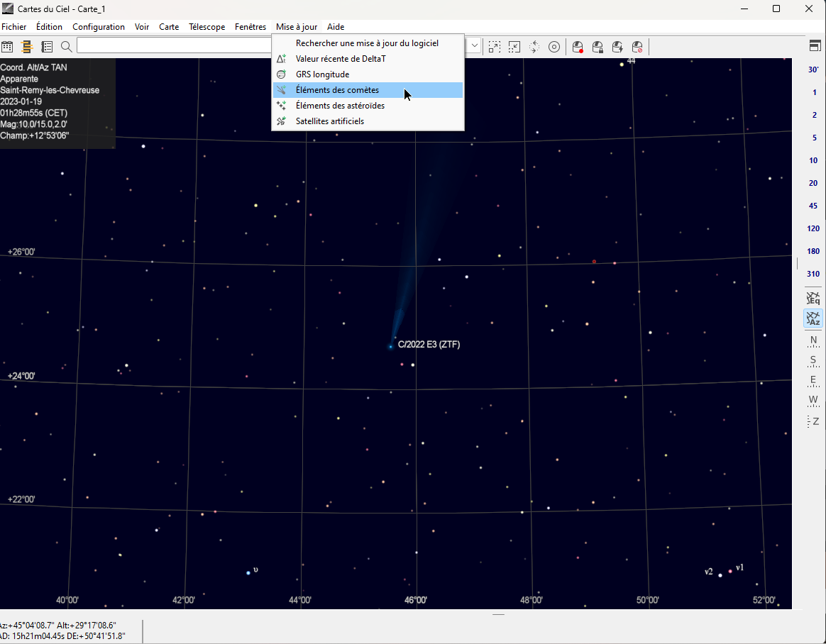Point the view South with S icon
The image size is (826, 644).
[x=813, y=361]
